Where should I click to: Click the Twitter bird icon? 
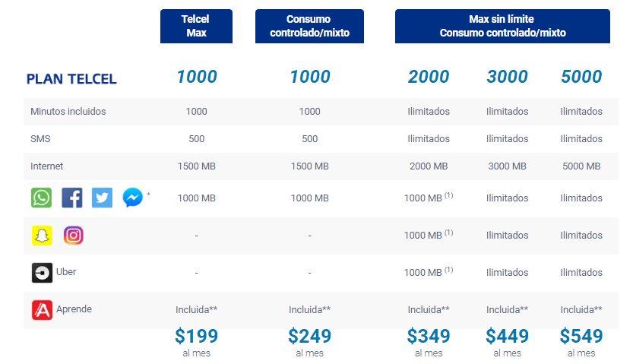102,198
